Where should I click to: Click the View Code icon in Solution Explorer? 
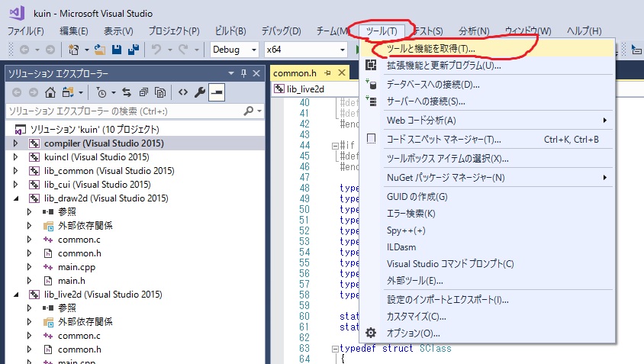(x=183, y=92)
